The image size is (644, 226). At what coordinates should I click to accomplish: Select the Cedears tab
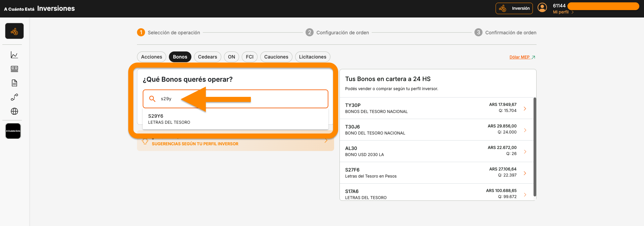[207, 57]
